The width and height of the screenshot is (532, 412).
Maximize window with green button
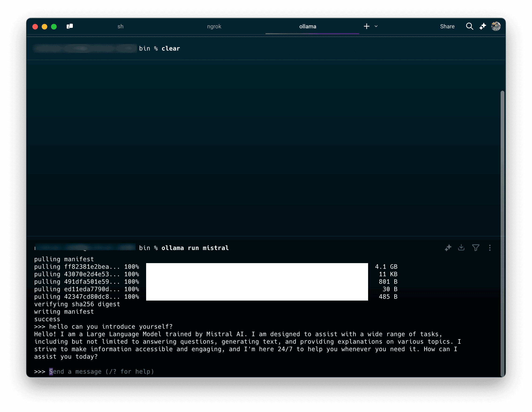click(54, 26)
